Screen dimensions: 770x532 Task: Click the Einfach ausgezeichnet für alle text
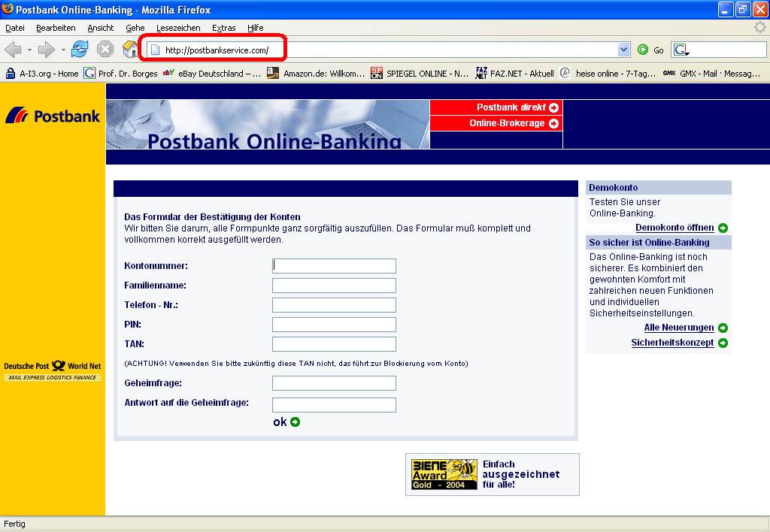tap(520, 475)
